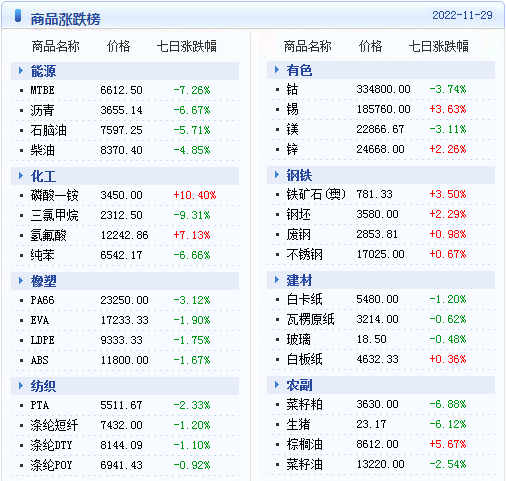
Task: Open the 建材 category heading
Action: coord(299,280)
